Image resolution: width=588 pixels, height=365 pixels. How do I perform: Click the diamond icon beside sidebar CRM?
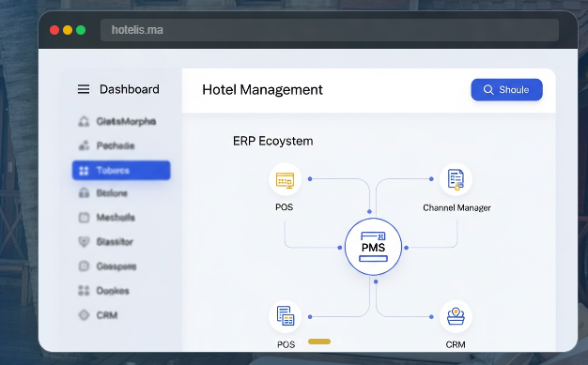(x=84, y=314)
